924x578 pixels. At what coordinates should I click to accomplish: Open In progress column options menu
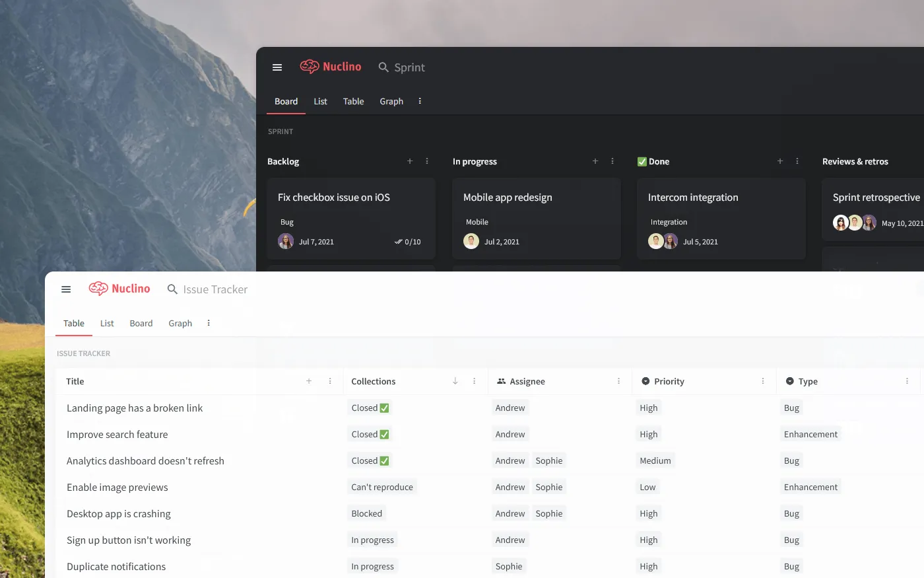click(612, 161)
